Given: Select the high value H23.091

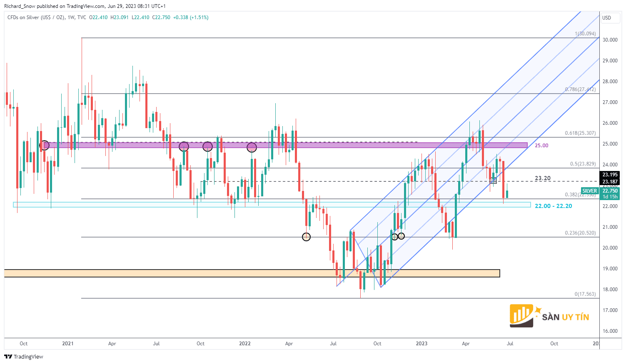Looking at the screenshot, I should (x=120, y=17).
